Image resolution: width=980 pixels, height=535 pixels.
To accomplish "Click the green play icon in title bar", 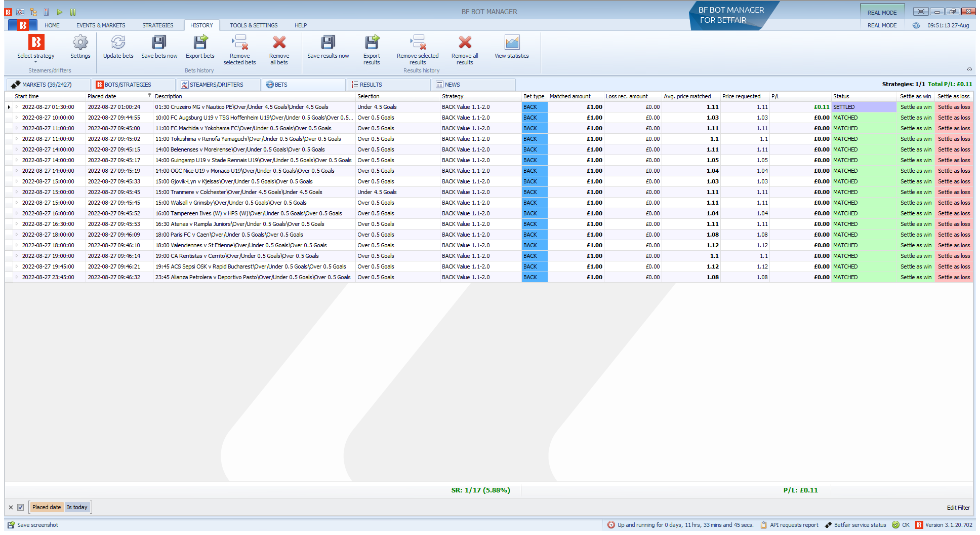I will pyautogui.click(x=60, y=12).
